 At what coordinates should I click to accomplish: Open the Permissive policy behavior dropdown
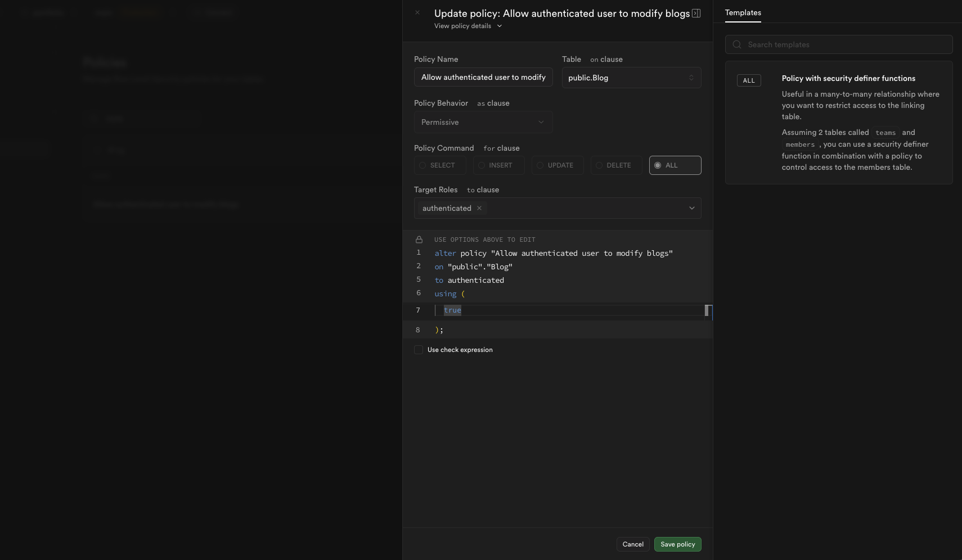pos(483,122)
